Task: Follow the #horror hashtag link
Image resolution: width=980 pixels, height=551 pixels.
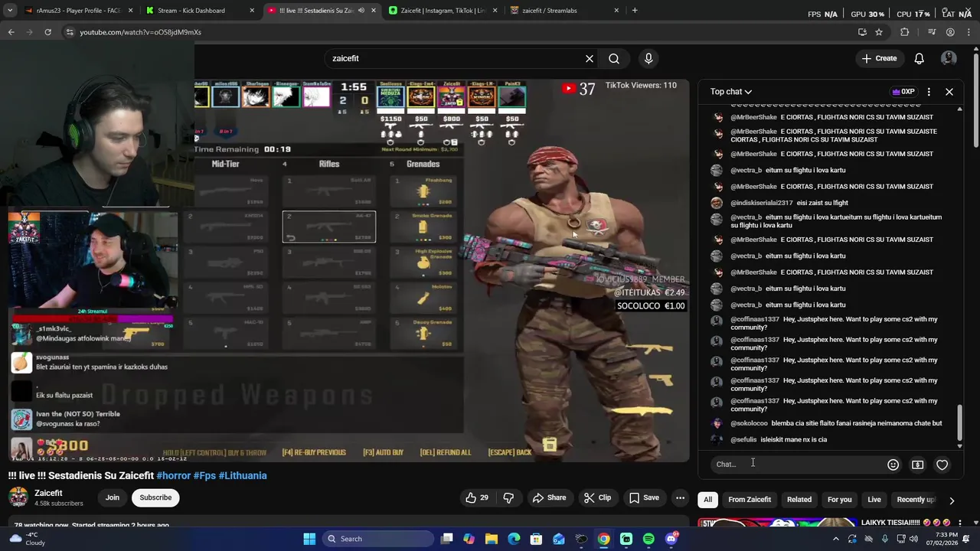Action: tap(173, 475)
